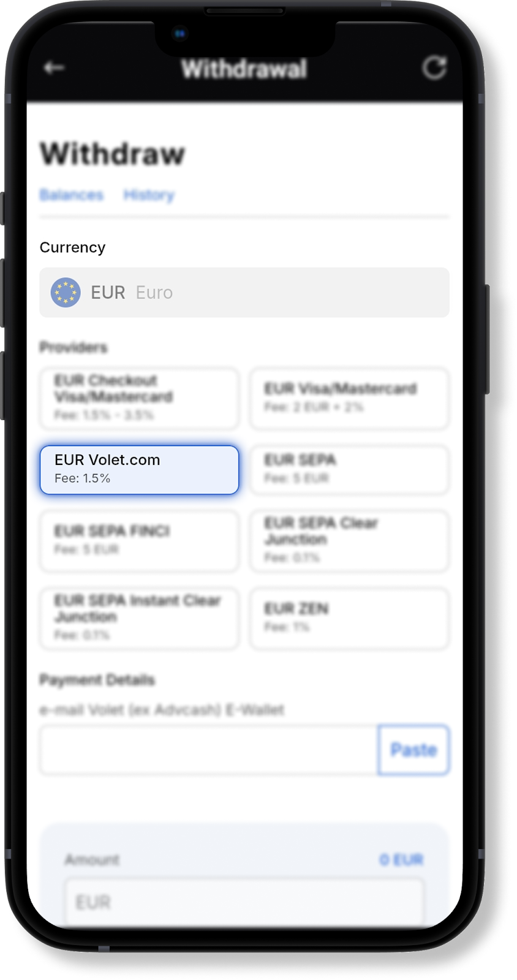The width and height of the screenshot is (517, 980).
Task: Select EUR Volet.com provider
Action: tap(139, 470)
